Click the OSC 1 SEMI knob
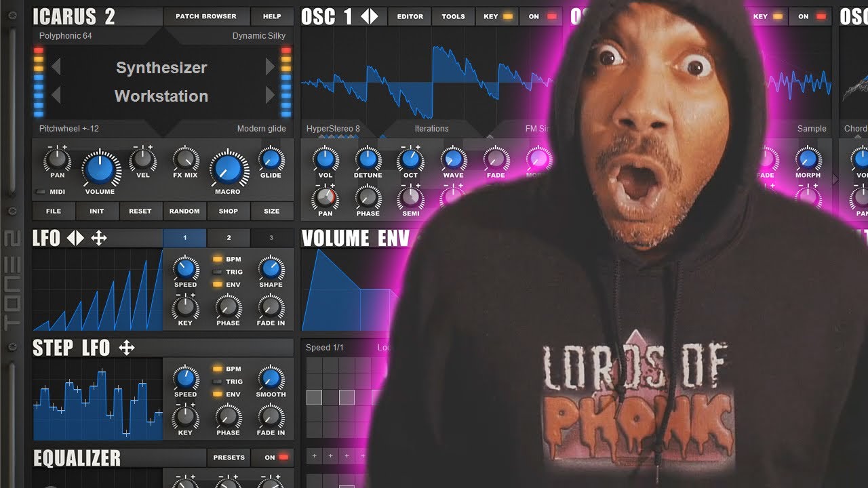This screenshot has height=488, width=868. click(410, 198)
